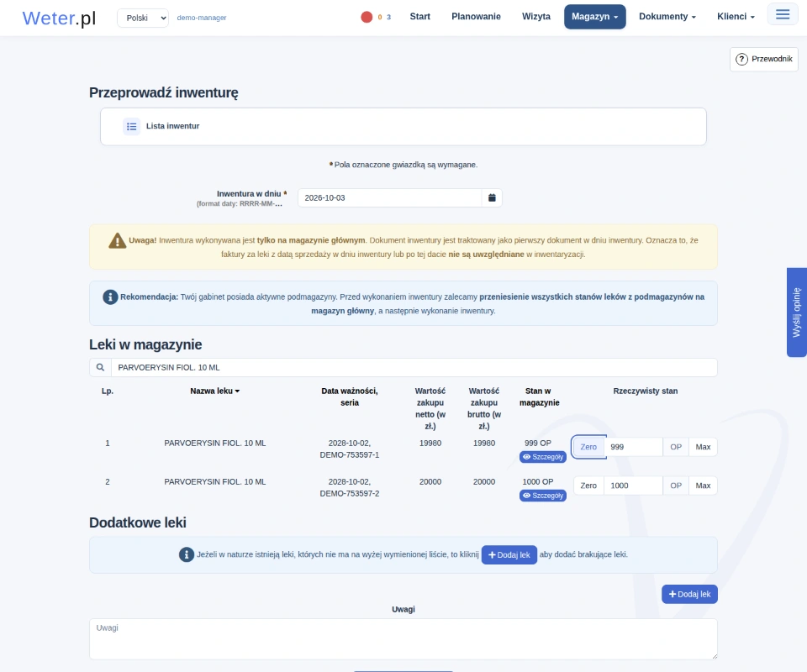Expand the Klienci menu
This screenshot has height=672, width=807.
tap(736, 17)
